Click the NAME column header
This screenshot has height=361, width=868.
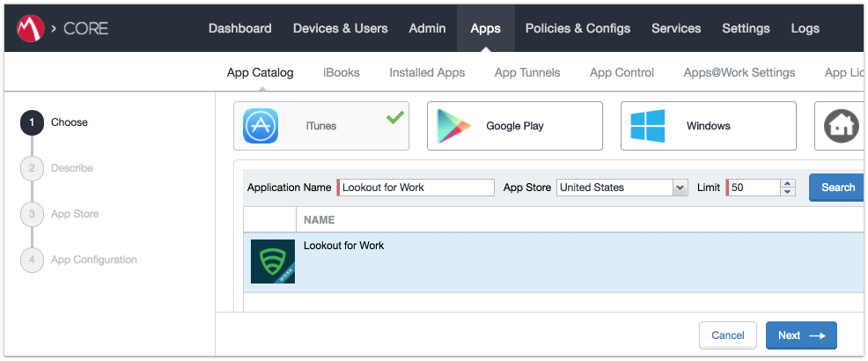pyautogui.click(x=320, y=220)
